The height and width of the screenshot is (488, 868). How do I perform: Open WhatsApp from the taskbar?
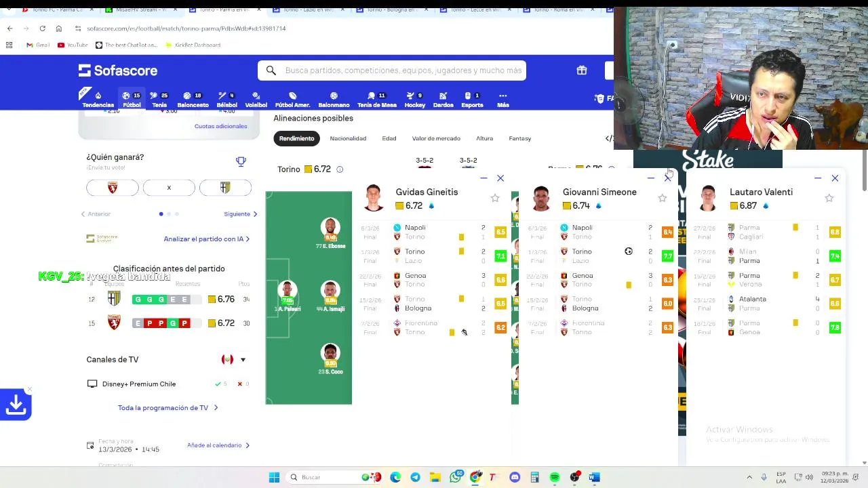(x=456, y=477)
